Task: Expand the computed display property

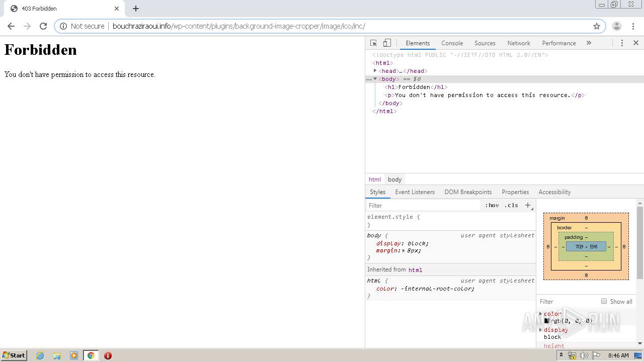Action: click(541, 330)
